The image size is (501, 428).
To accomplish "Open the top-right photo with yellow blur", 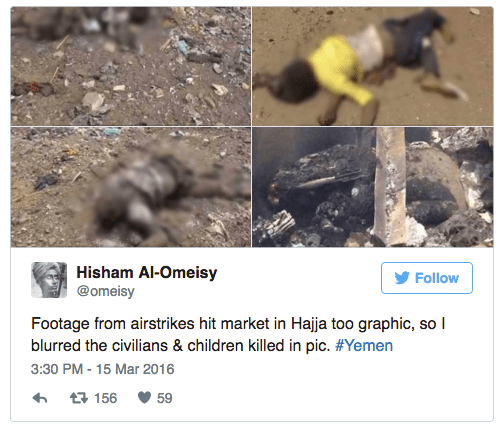I will (373, 66).
